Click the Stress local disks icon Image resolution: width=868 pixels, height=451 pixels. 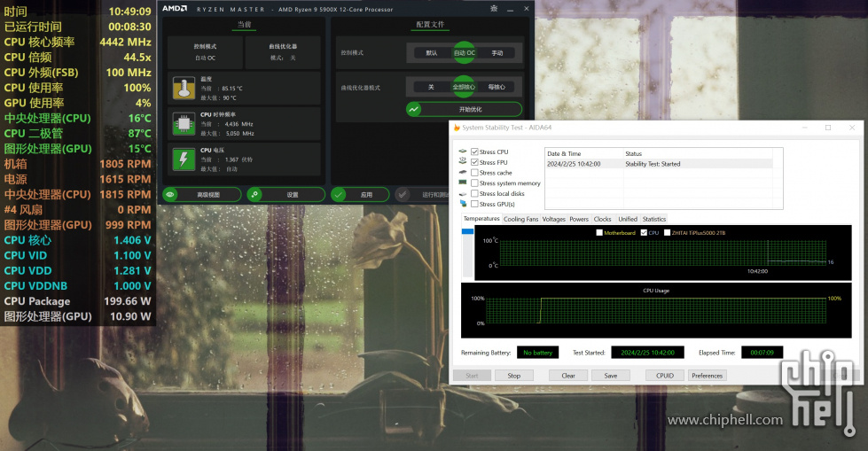(x=463, y=194)
